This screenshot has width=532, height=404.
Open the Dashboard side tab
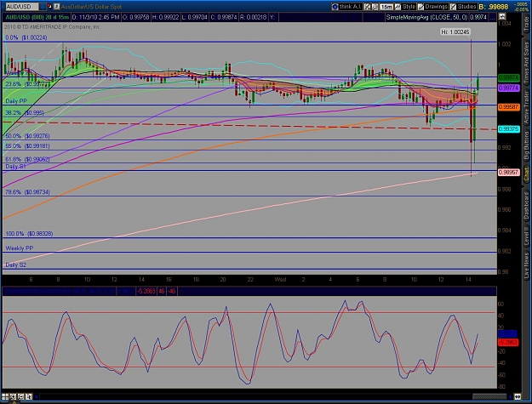526,205
